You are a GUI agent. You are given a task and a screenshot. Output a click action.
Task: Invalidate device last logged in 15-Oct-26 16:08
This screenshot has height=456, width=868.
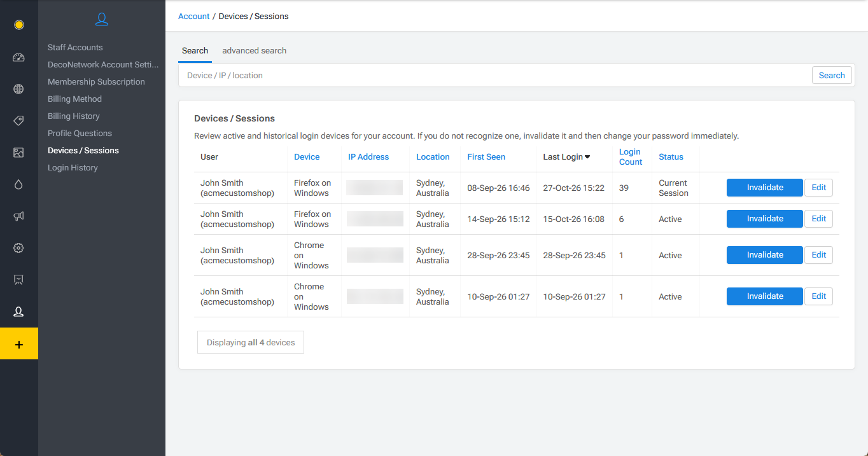(765, 219)
